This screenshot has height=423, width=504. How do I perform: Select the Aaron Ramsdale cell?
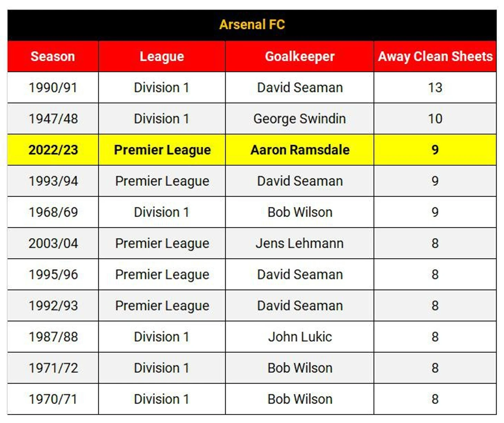tap(300, 150)
